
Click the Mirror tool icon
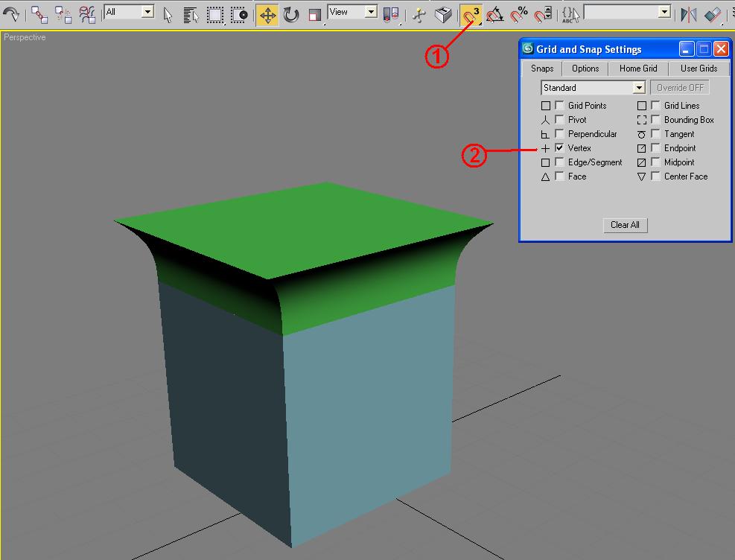pos(689,14)
